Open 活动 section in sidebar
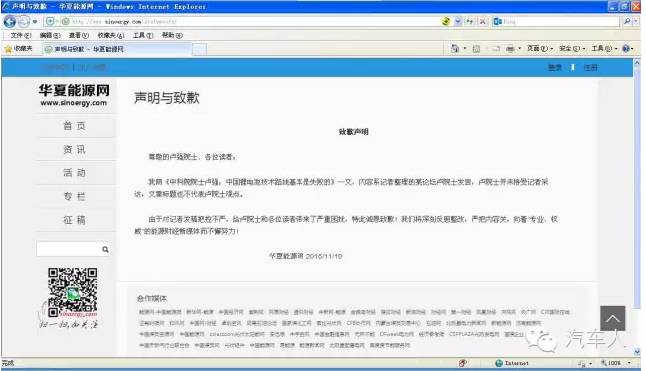 coord(75,173)
